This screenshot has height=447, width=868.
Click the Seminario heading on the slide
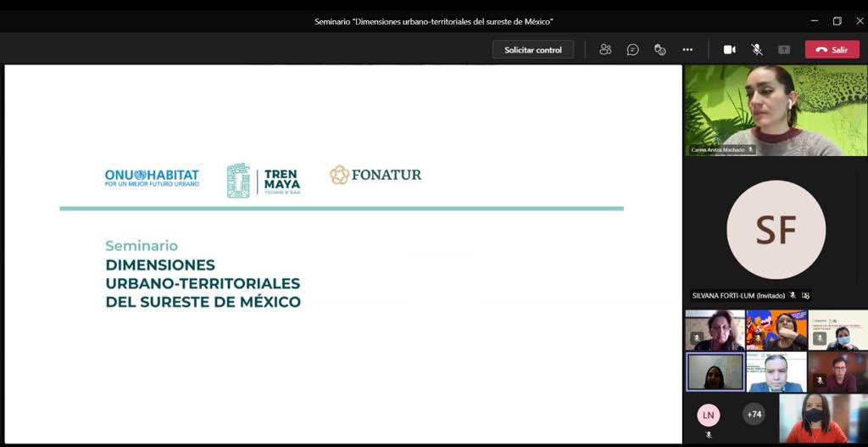(142, 245)
